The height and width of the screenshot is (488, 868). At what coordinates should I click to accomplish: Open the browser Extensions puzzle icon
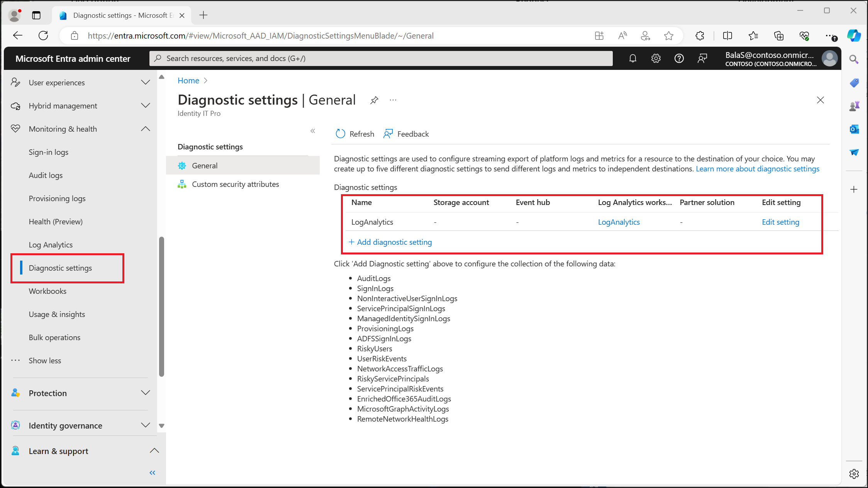click(x=700, y=36)
